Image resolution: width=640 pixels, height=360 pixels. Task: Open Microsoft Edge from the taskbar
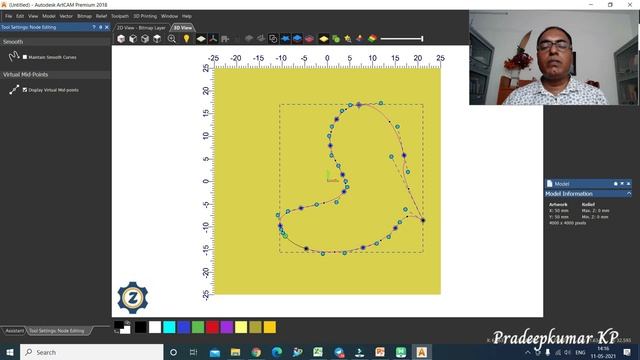coord(277,352)
